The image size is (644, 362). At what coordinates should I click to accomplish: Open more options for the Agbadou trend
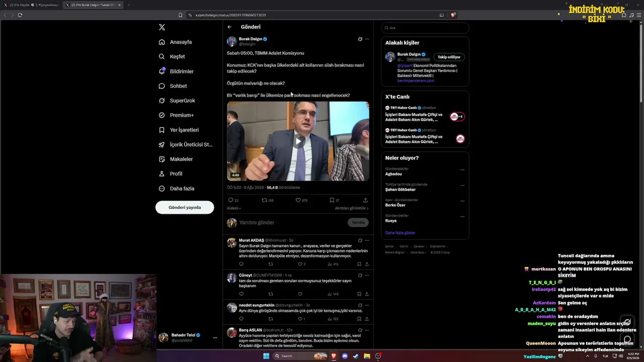coord(462,170)
